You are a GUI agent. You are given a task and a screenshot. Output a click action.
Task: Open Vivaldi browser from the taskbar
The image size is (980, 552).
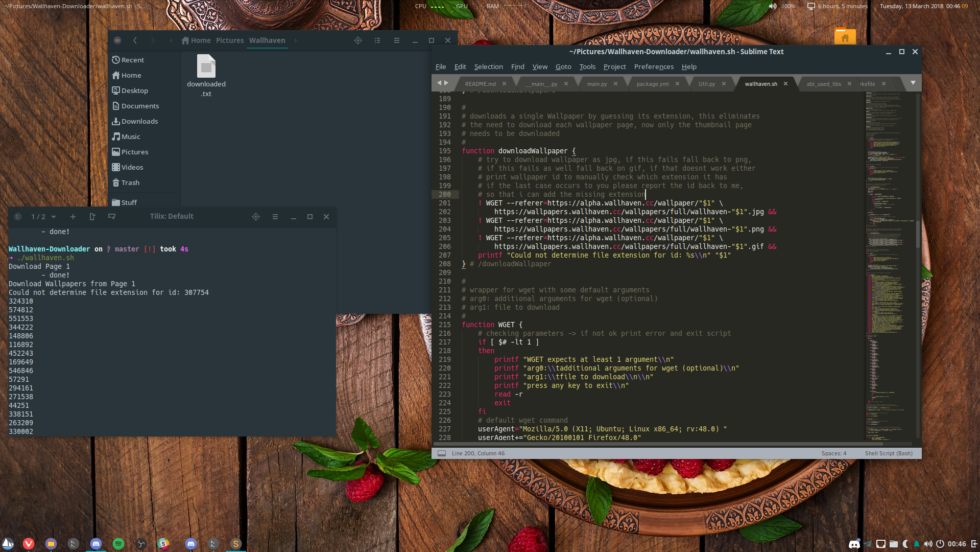29,544
